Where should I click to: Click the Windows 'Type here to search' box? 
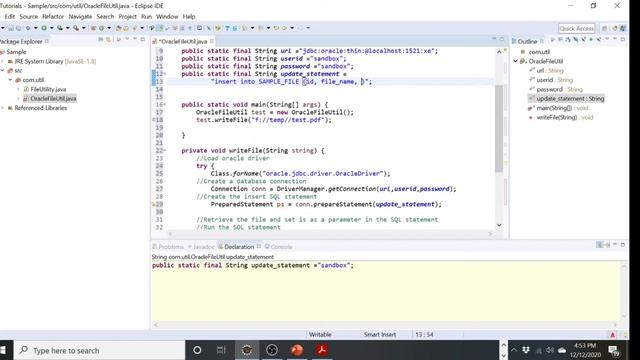100,350
